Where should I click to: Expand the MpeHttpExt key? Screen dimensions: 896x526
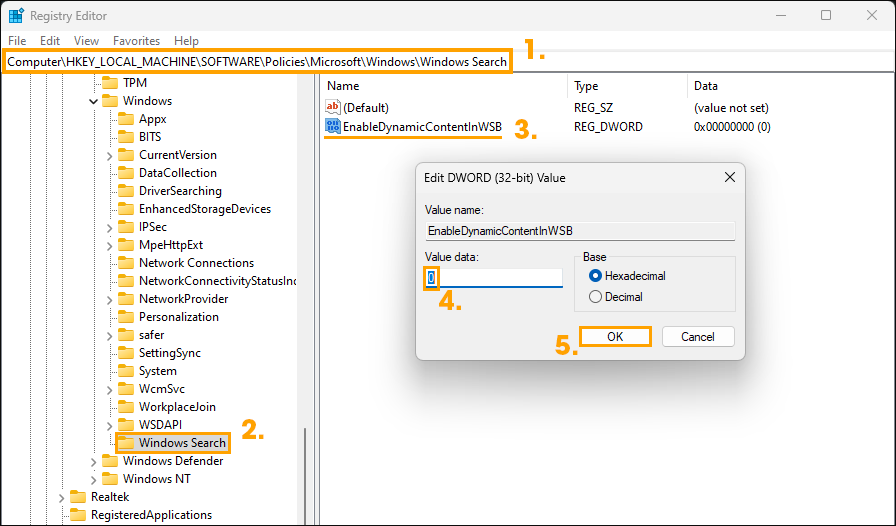[x=109, y=245]
